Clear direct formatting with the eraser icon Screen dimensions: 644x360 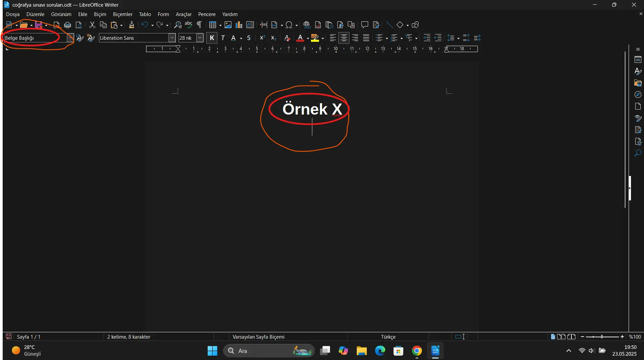[287, 38]
